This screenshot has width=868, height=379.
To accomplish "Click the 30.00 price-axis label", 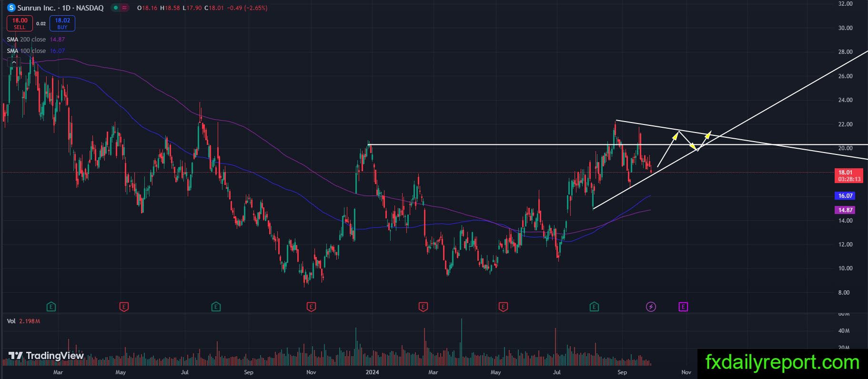I will [x=845, y=28].
